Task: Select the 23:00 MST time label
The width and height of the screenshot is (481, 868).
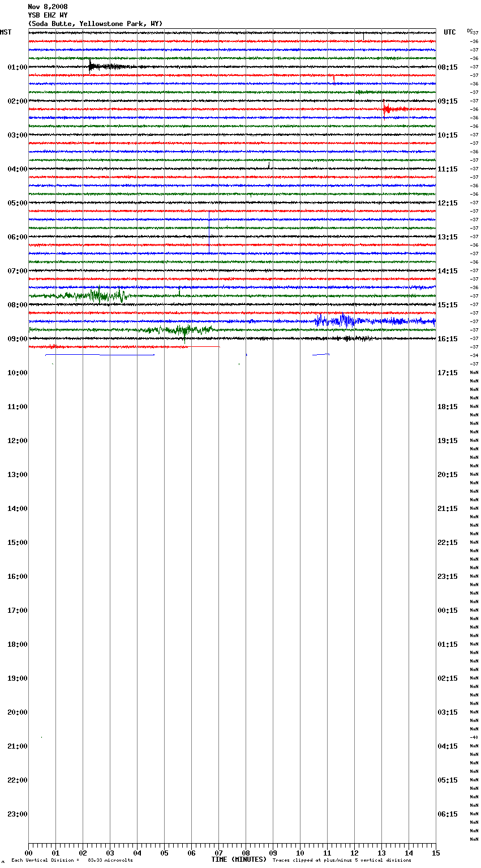Action: coord(18,814)
